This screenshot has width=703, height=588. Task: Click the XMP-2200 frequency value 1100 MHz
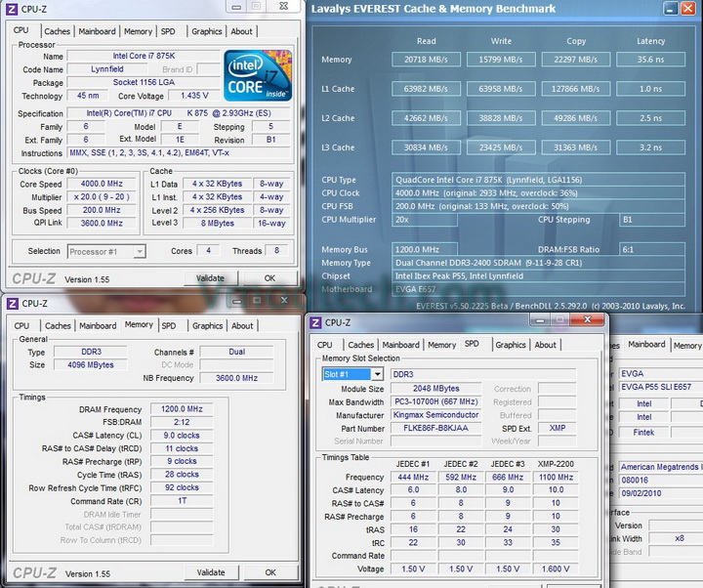(556, 478)
